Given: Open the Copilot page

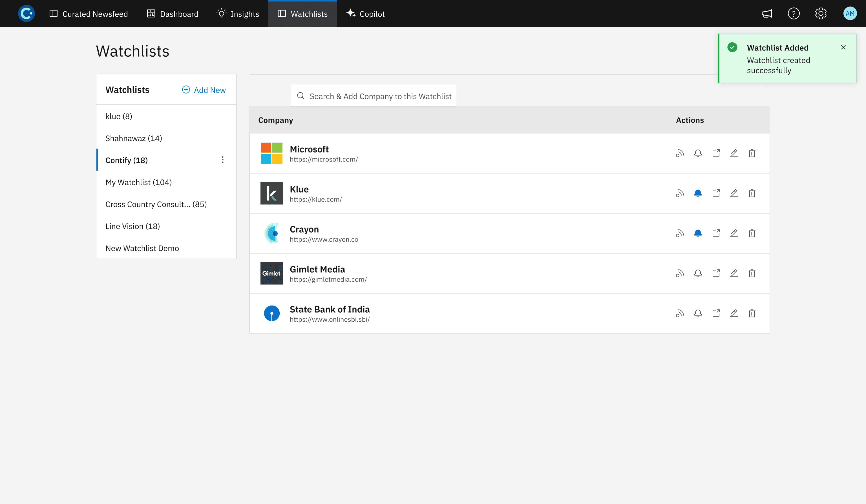Looking at the screenshot, I should coord(365,14).
